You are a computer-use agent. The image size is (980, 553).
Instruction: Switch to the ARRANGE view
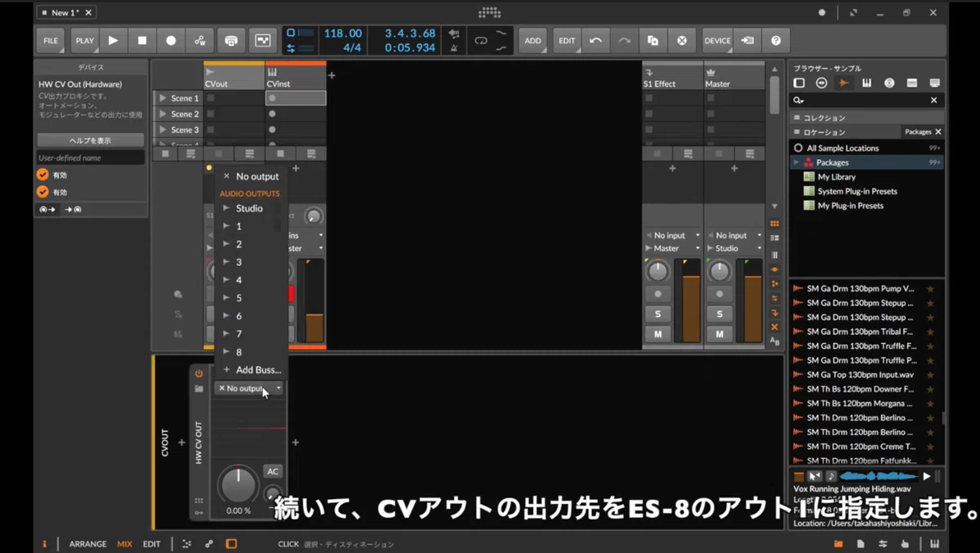pos(87,544)
